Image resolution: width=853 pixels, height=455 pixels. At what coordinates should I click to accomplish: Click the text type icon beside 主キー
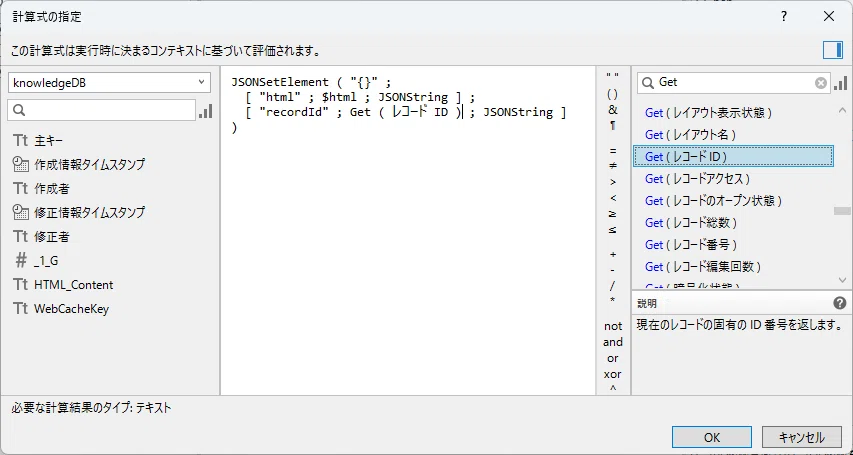(x=20, y=141)
